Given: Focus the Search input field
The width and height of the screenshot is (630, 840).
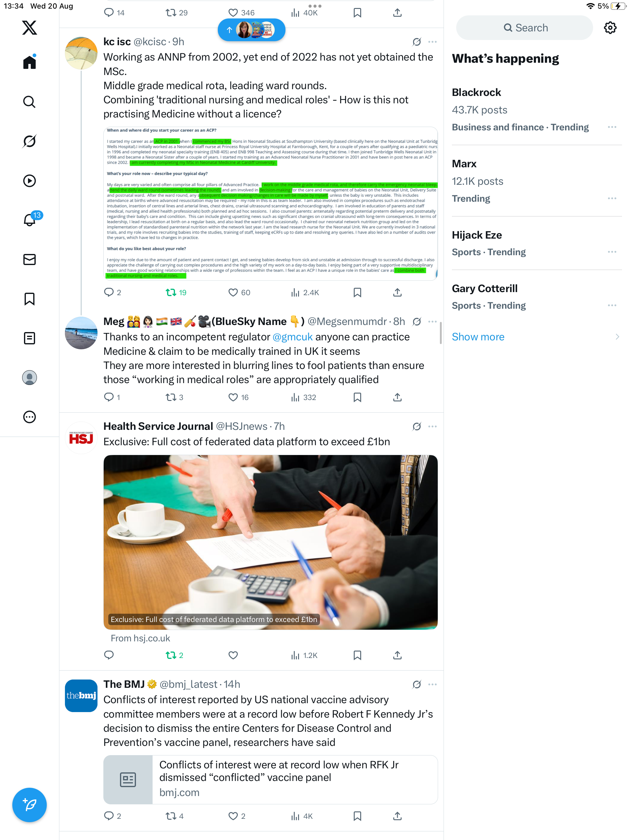Looking at the screenshot, I should click(x=524, y=28).
